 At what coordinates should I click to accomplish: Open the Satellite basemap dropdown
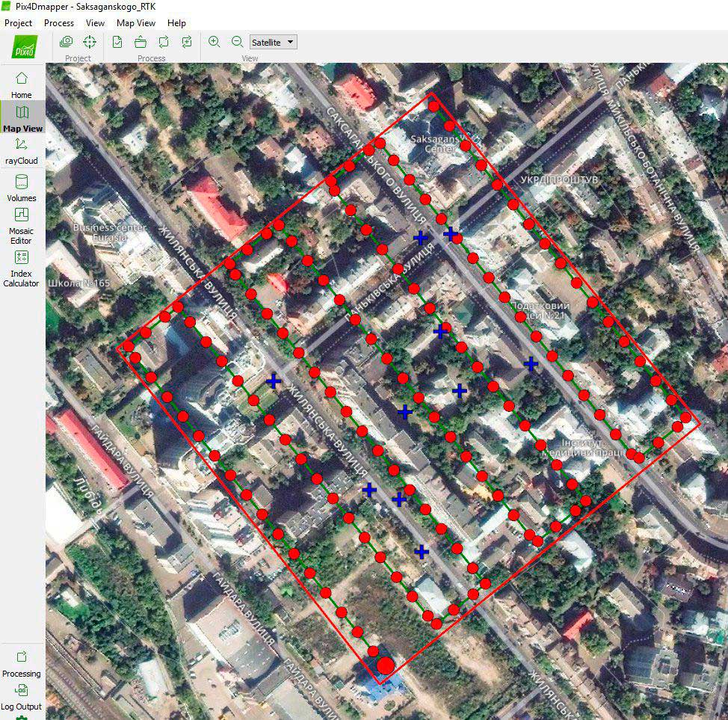coord(274,43)
